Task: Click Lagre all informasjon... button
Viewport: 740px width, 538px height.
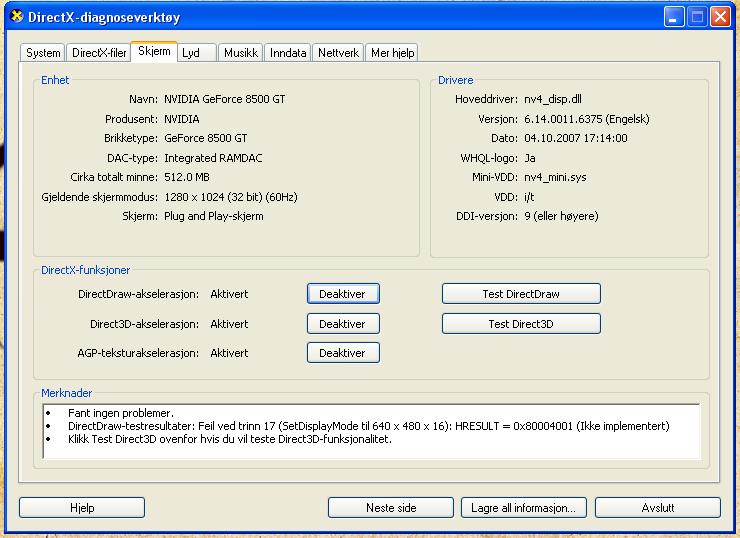Action: pos(523,508)
